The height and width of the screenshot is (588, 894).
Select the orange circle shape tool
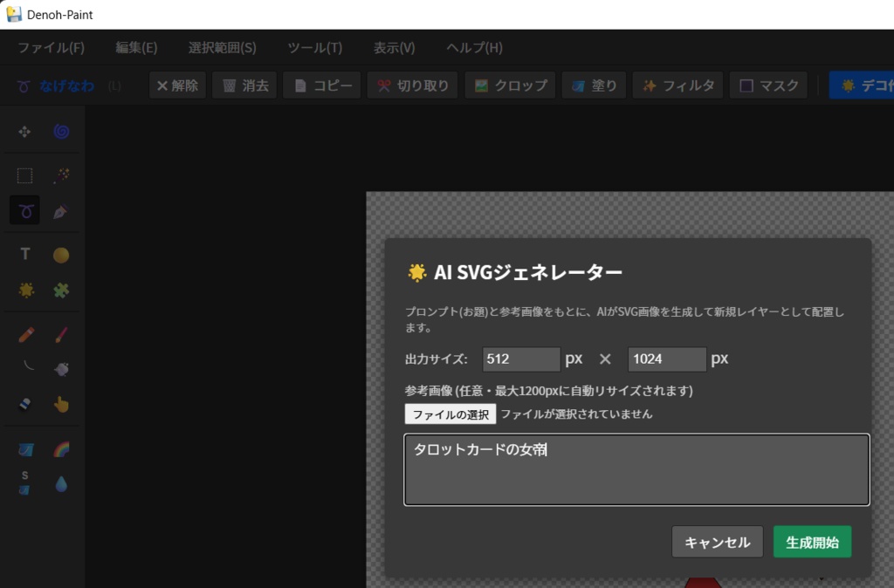coord(61,255)
